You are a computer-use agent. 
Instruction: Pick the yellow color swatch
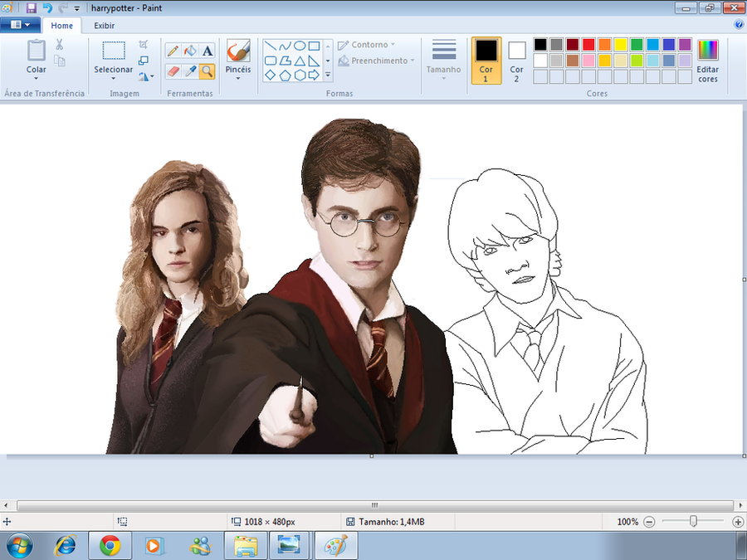(621, 44)
